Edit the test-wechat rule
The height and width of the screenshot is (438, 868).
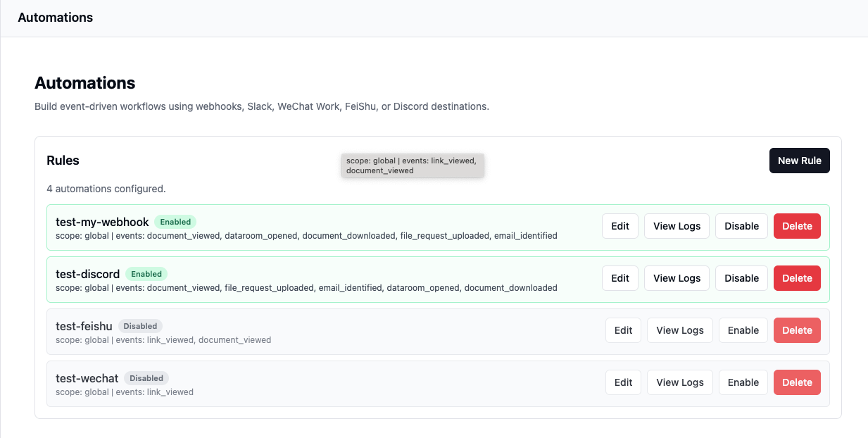[x=623, y=382]
